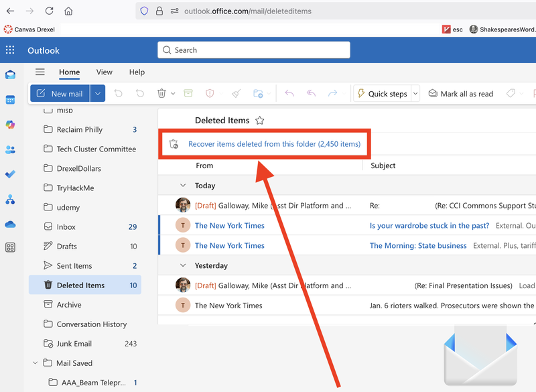This screenshot has width=536, height=392.
Task: Open the Help tab
Action: coord(137,72)
